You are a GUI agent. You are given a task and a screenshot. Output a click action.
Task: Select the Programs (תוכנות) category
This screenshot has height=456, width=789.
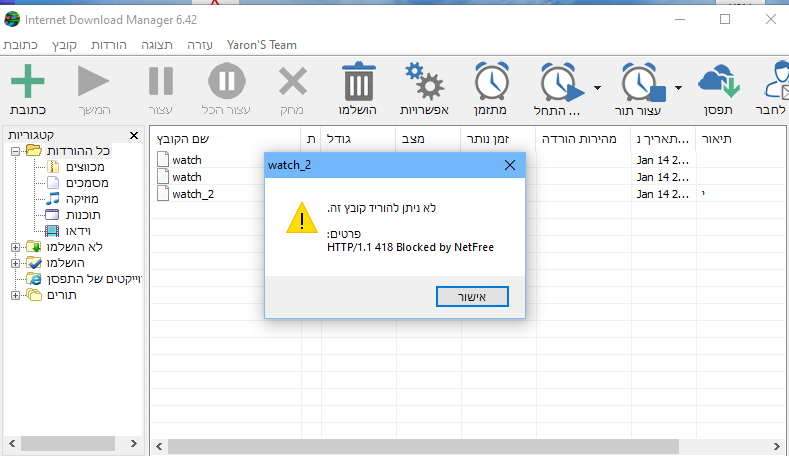click(x=83, y=215)
